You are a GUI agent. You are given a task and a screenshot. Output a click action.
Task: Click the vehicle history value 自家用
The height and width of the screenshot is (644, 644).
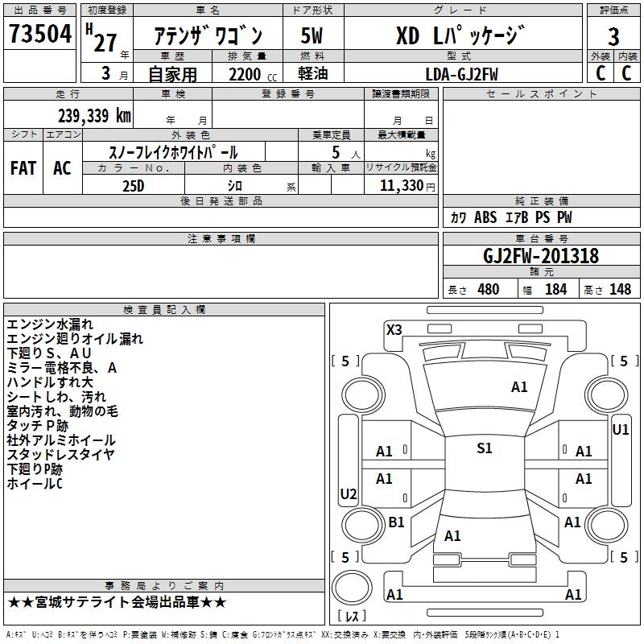[x=172, y=74]
